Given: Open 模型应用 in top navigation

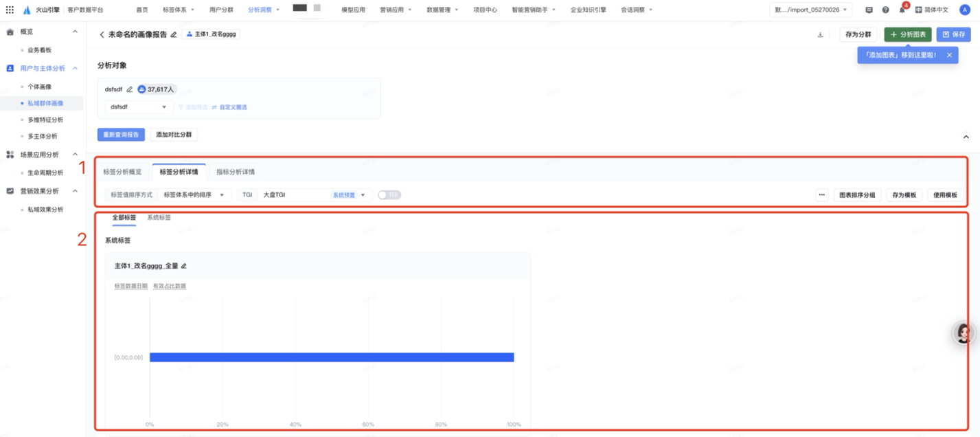Looking at the screenshot, I should pos(353,10).
